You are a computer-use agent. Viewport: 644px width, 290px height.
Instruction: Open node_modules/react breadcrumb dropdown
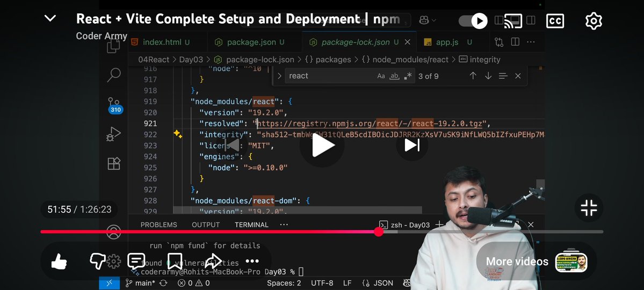[405, 60]
